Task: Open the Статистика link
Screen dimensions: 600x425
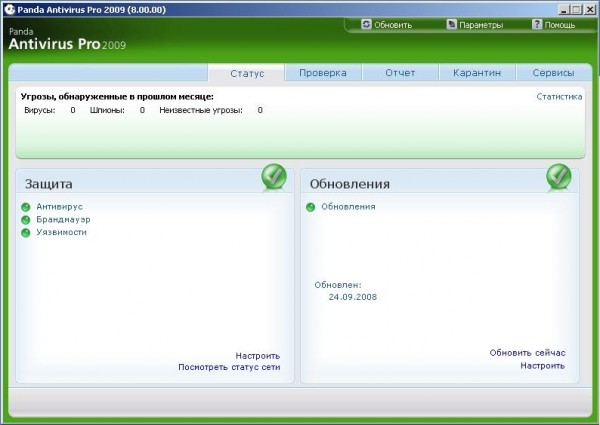Action: (559, 97)
